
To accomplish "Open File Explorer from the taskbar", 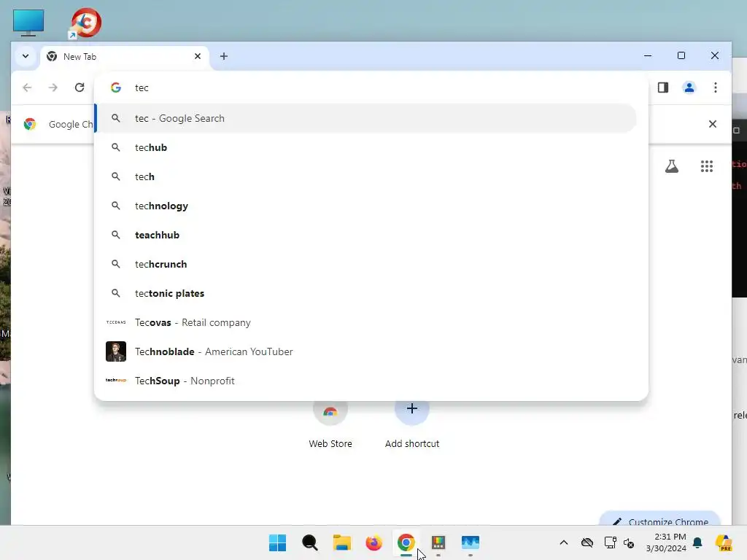I will 341,542.
